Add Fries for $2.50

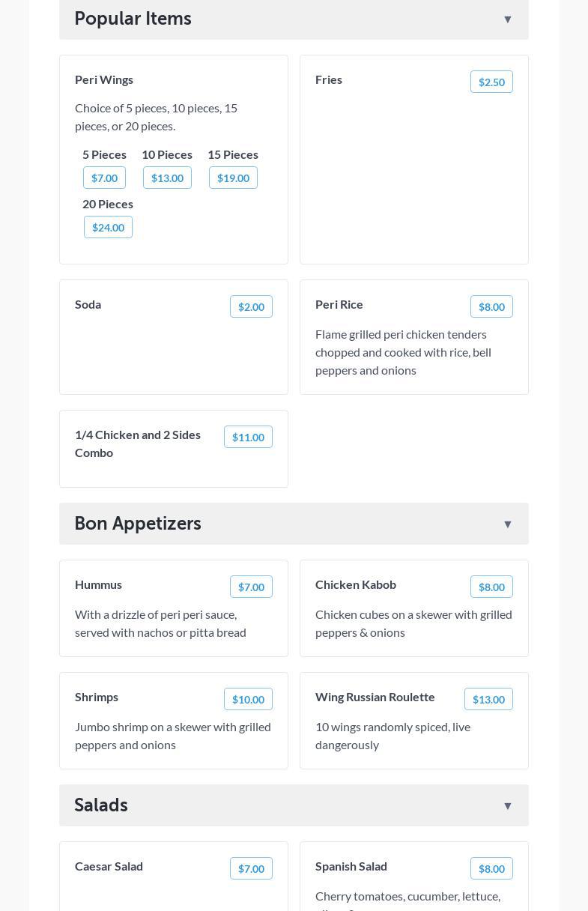(491, 82)
